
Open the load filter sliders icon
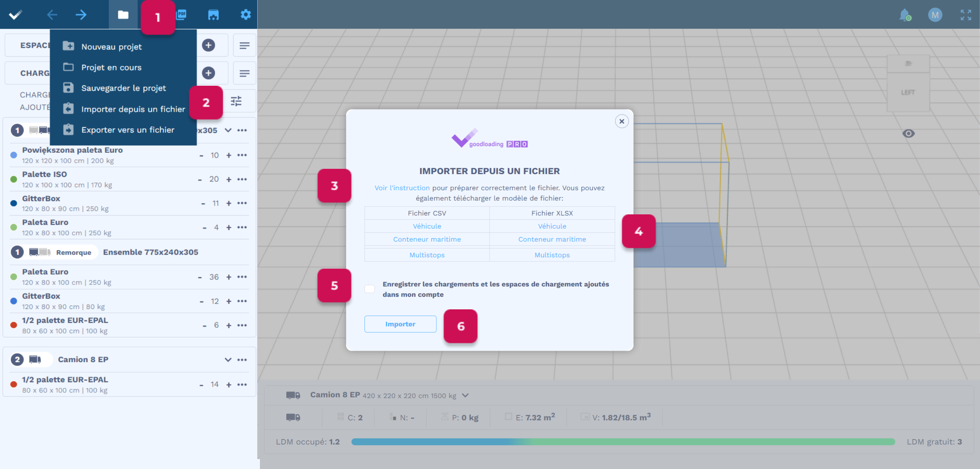236,101
